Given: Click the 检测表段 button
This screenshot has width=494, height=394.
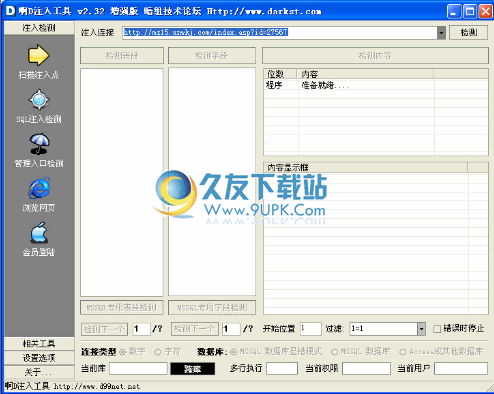Looking at the screenshot, I should [x=122, y=55].
